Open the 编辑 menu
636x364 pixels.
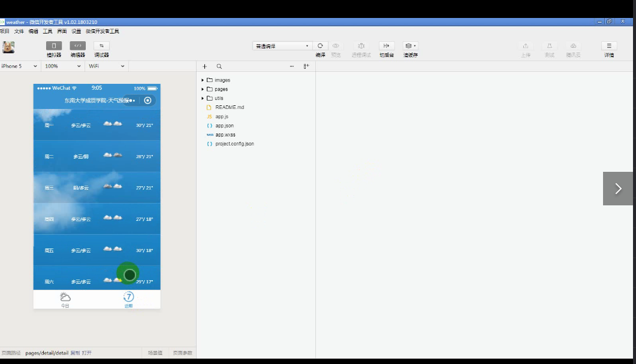[x=33, y=31]
